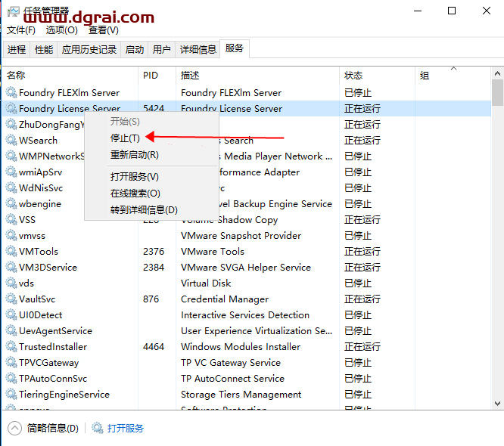The height and width of the screenshot is (446, 504).
Task: Click service icon next to VaultSvc
Action: click(11, 299)
